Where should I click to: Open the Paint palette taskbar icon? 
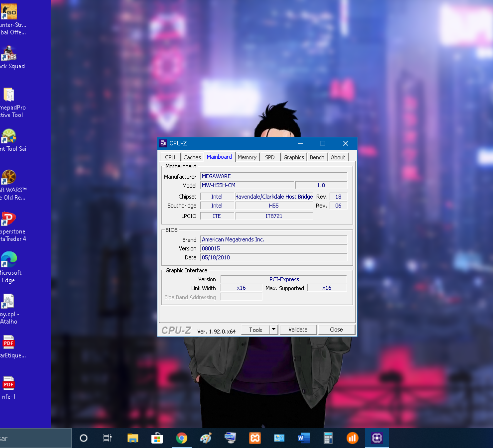click(x=206, y=438)
